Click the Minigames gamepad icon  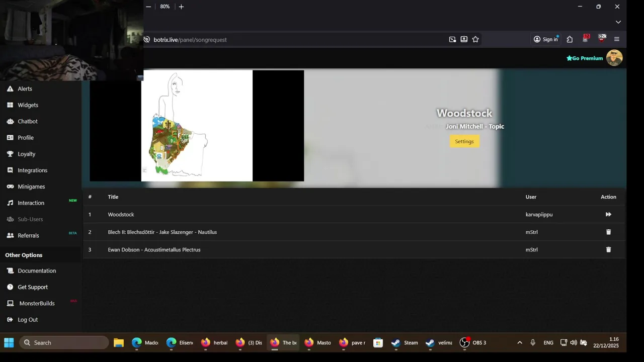point(10,187)
